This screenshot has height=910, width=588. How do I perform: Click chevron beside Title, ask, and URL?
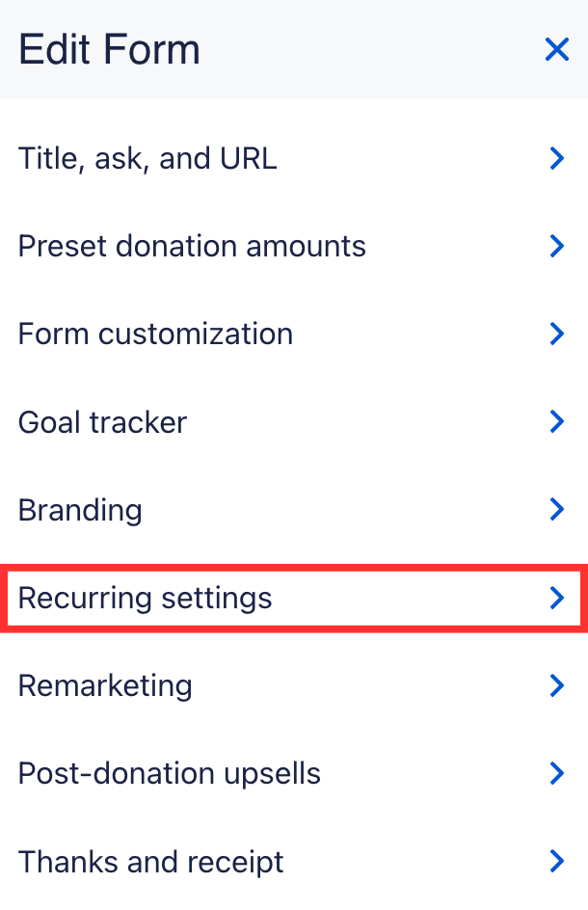click(x=555, y=158)
